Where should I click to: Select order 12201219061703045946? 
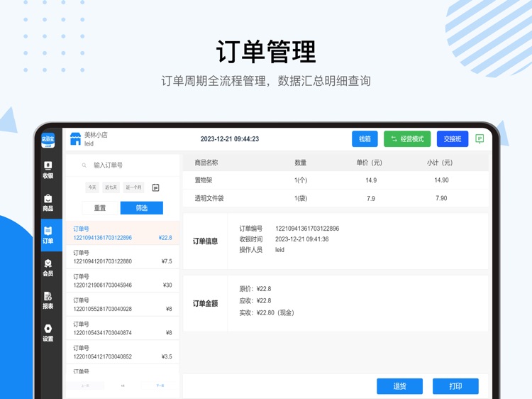coord(123,281)
